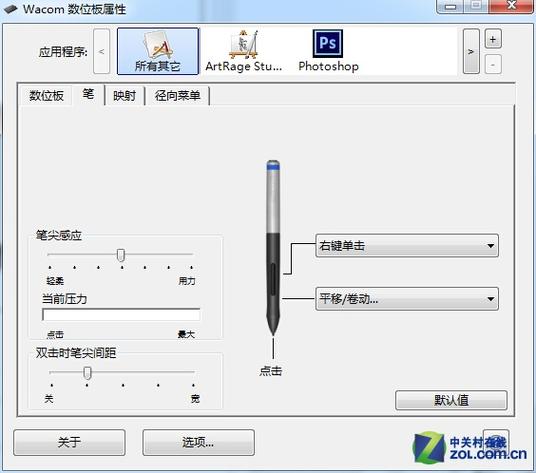This screenshot has width=536, height=473.
Task: Click the 关于 button
Action: (69, 443)
